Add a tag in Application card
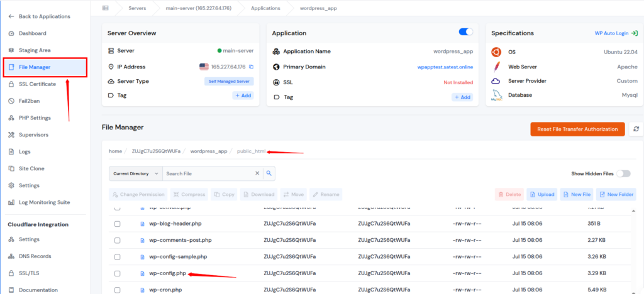 462,97
